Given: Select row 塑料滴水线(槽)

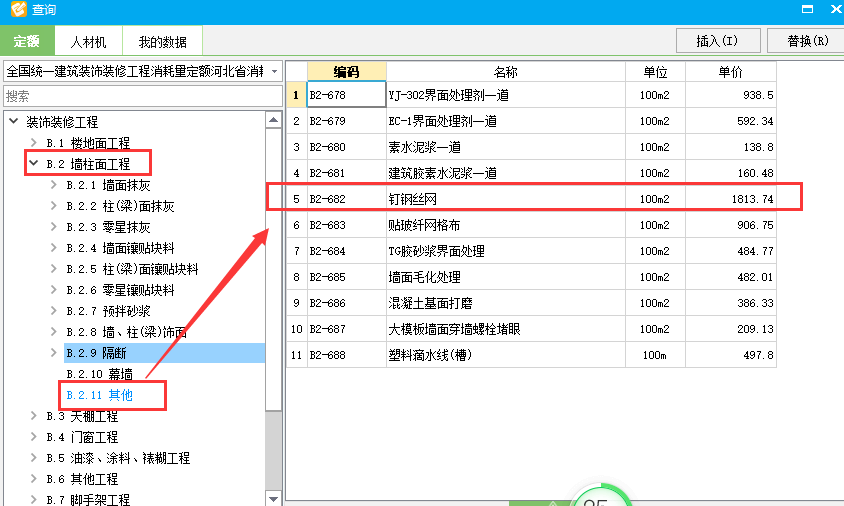Looking at the screenshot, I should point(531,355).
